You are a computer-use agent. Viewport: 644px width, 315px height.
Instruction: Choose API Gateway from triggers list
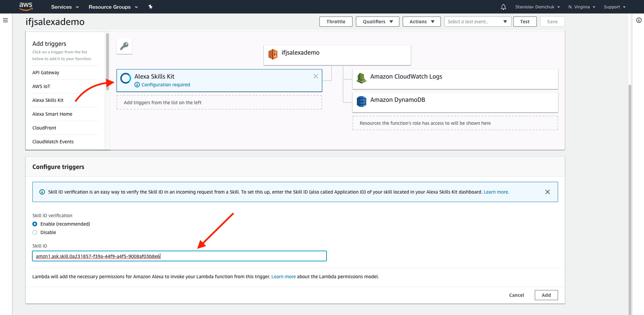coord(46,73)
